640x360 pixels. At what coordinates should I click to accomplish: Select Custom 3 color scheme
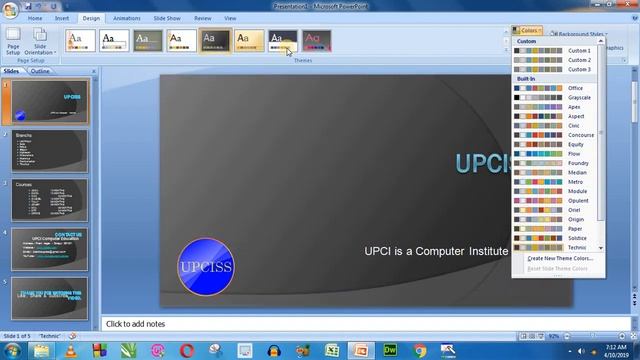tap(554, 69)
